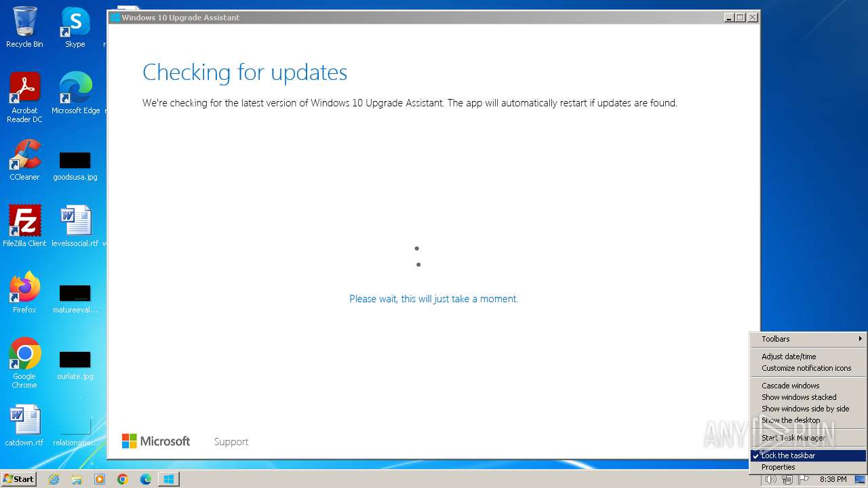The width and height of the screenshot is (868, 488).
Task: Click the volume icon in the system tray
Action: click(x=771, y=480)
